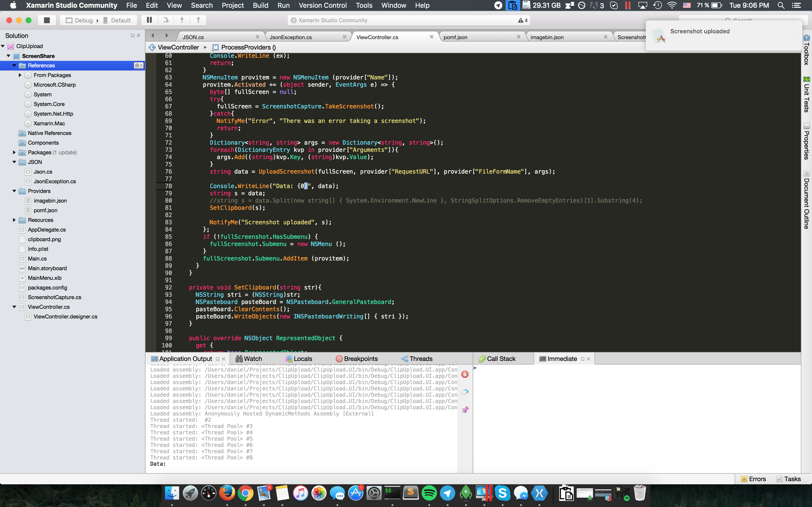Viewport: 812px width, 507px height.
Task: Click the red stop icon in Application Output
Action: point(465,374)
